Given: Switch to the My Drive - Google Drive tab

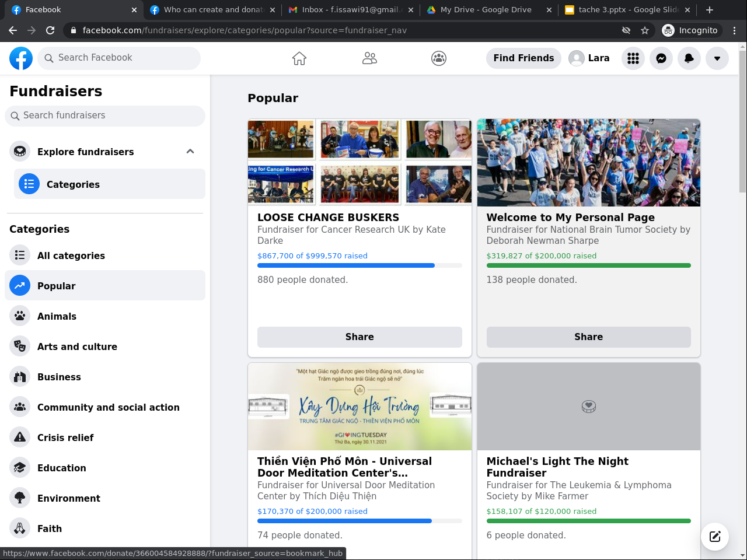Looking at the screenshot, I should (489, 10).
